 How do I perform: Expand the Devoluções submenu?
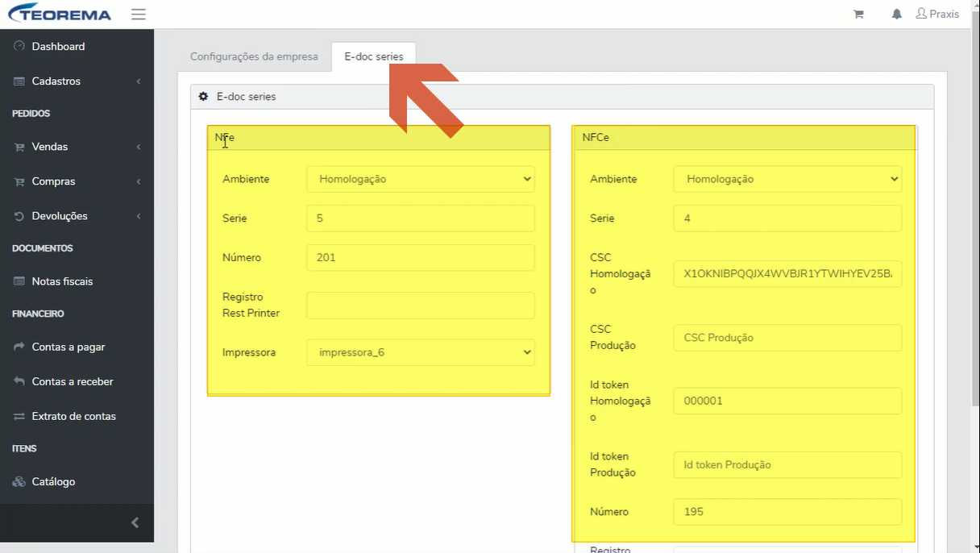(77, 216)
